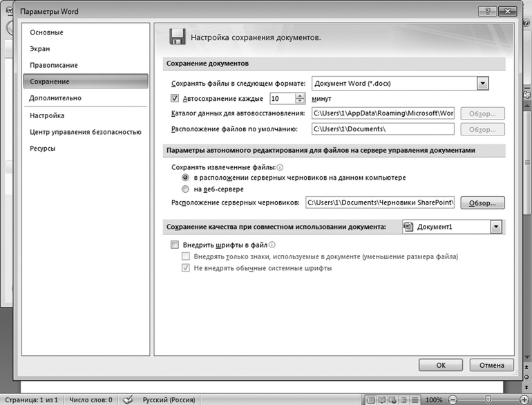The image size is (532, 405).
Task: Select the на веб-сервере radio button
Action: point(184,189)
